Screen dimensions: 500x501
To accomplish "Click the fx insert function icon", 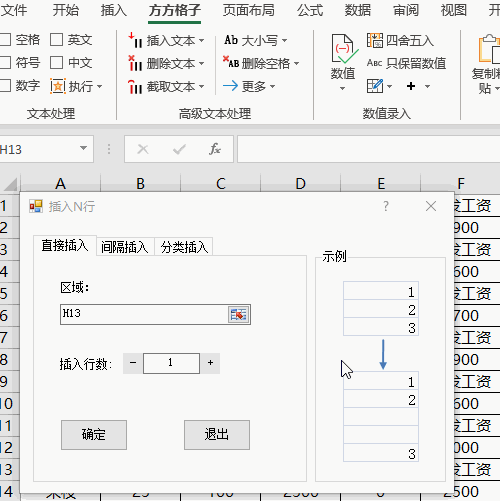I will pyautogui.click(x=215, y=149).
